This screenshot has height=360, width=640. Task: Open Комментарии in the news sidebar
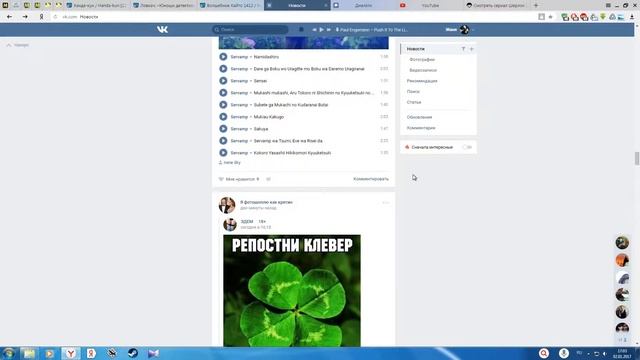click(421, 128)
